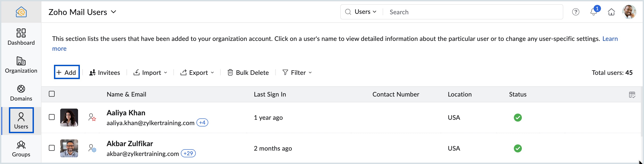Click the Status column header

(x=518, y=94)
